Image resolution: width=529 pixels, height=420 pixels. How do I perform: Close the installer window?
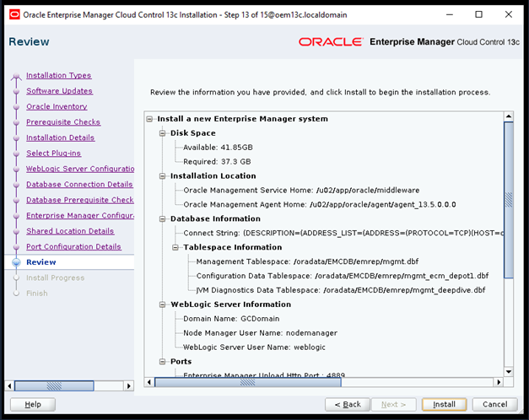509,14
